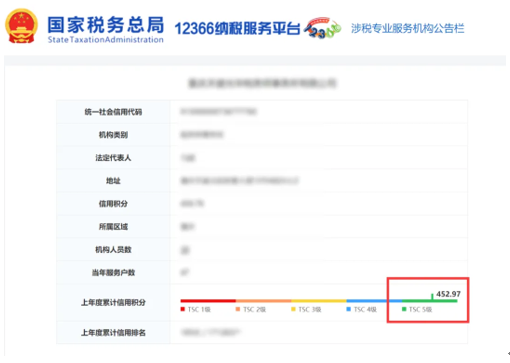Select the 机构类别 label cell
The height and width of the screenshot is (363, 510).
point(113,135)
